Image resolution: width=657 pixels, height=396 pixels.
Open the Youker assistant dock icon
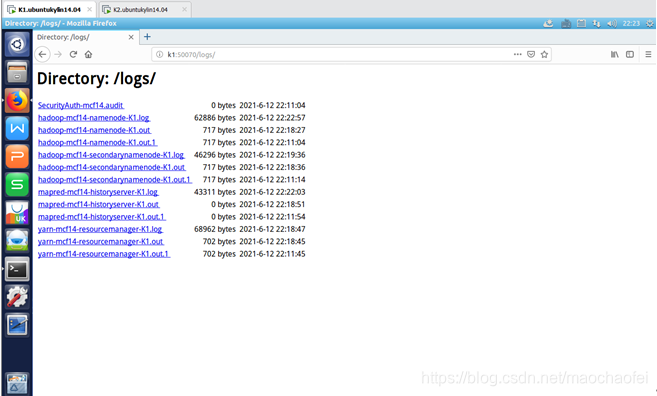(x=17, y=241)
